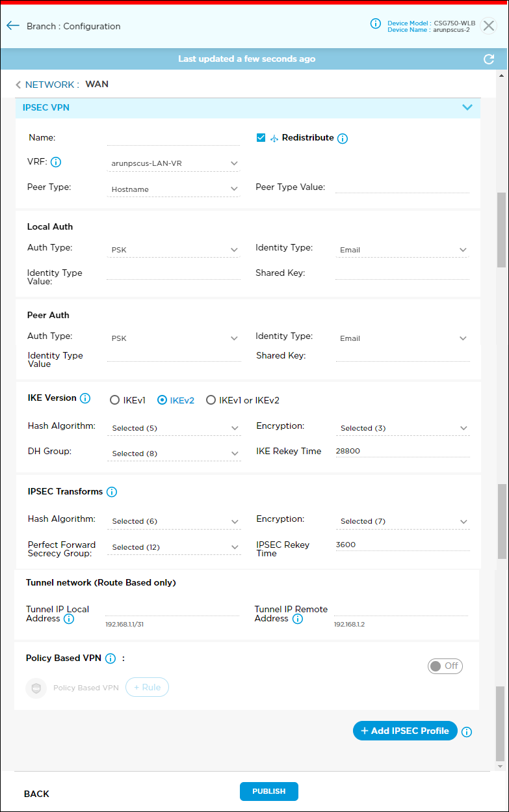Click the info icon next to Redistribute
This screenshot has height=812, width=509.
tap(343, 139)
